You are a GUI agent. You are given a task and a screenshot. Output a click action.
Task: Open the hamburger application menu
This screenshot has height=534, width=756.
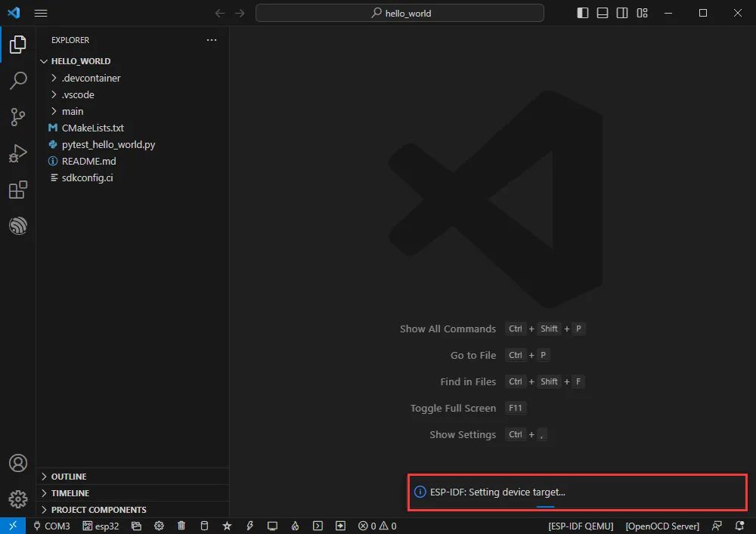pos(41,13)
